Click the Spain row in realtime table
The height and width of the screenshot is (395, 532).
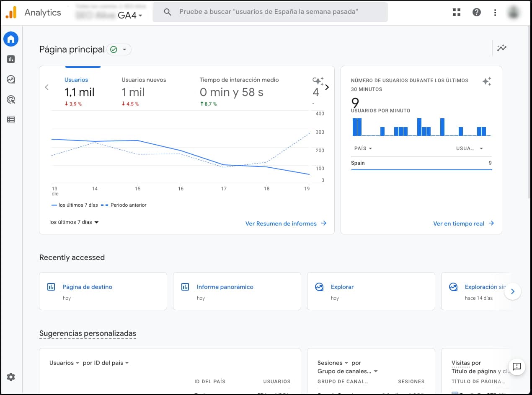click(421, 163)
